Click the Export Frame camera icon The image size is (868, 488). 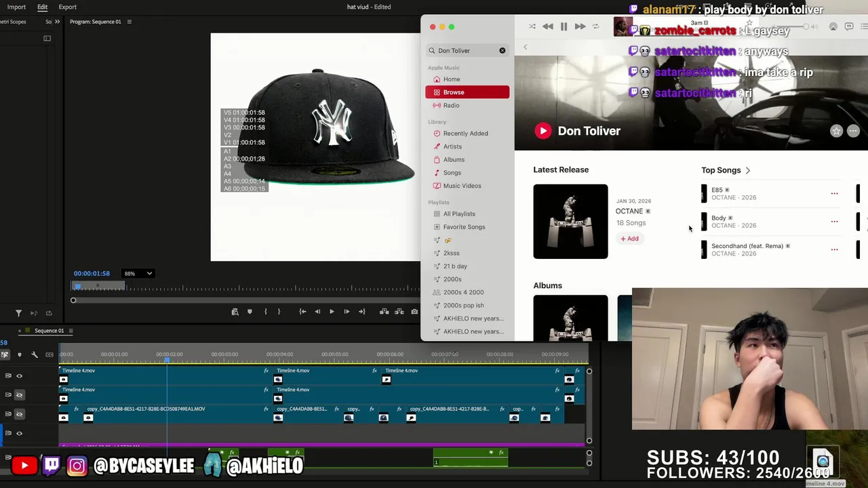[x=414, y=312]
